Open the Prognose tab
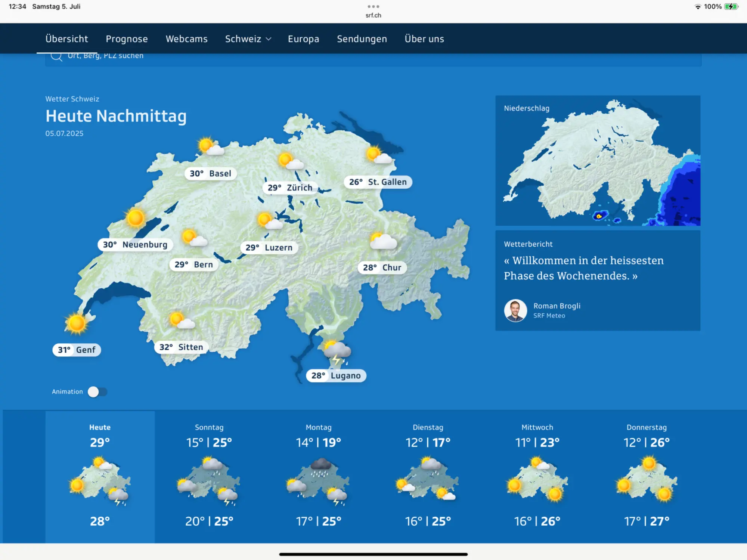Viewport: 747px width, 560px height. [127, 39]
